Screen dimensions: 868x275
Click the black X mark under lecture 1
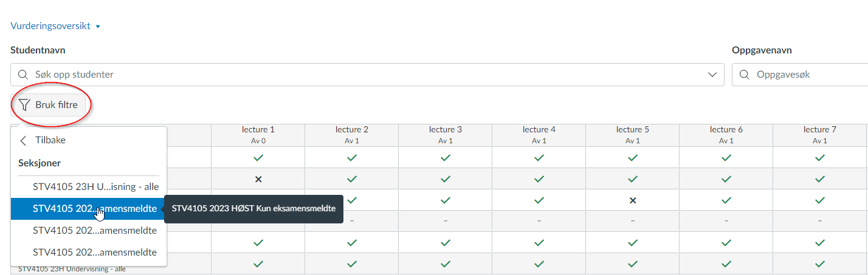(258, 179)
